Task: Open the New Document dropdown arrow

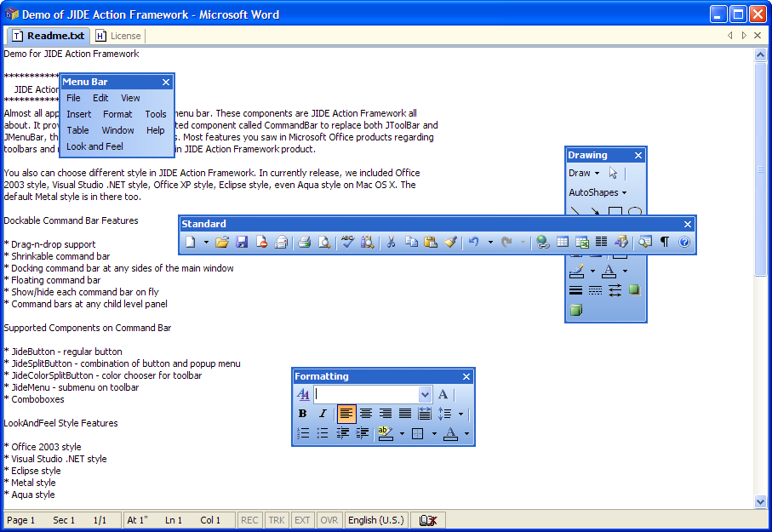Action: [206, 242]
